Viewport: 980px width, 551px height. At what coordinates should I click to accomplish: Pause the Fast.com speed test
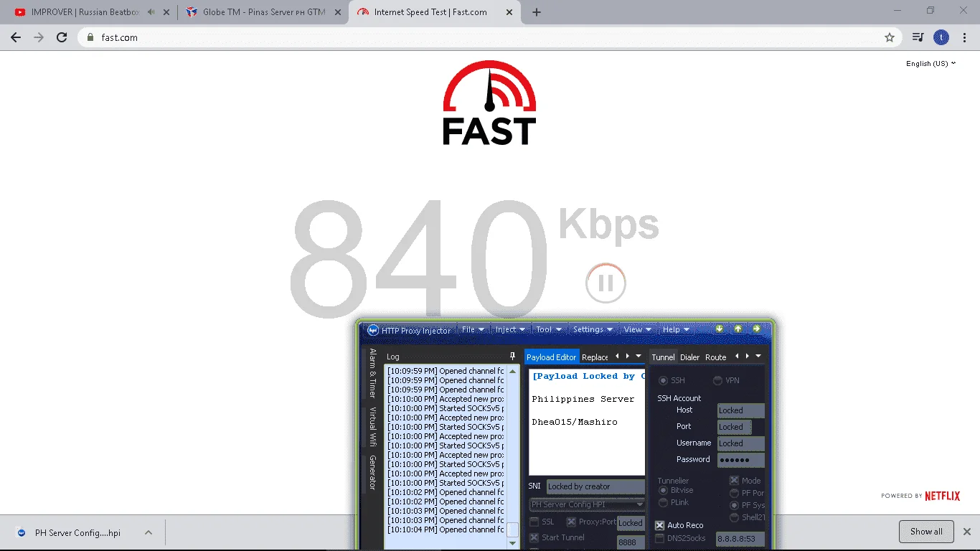pos(606,283)
